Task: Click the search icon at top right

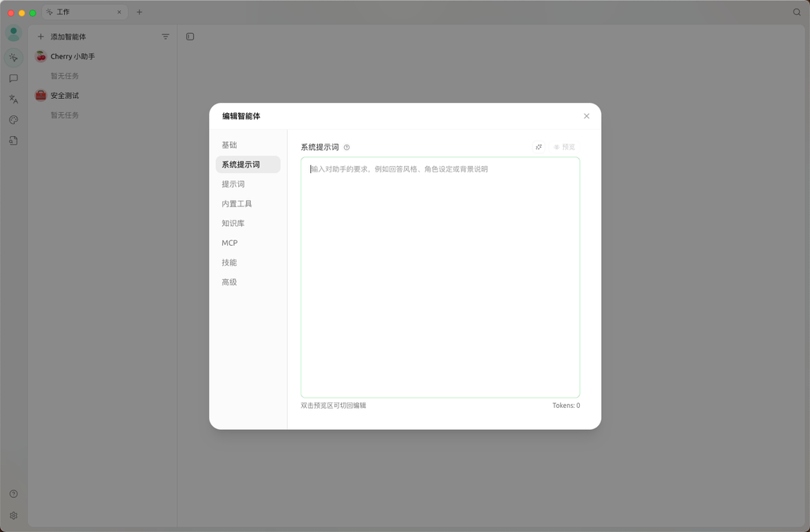Action: point(797,12)
